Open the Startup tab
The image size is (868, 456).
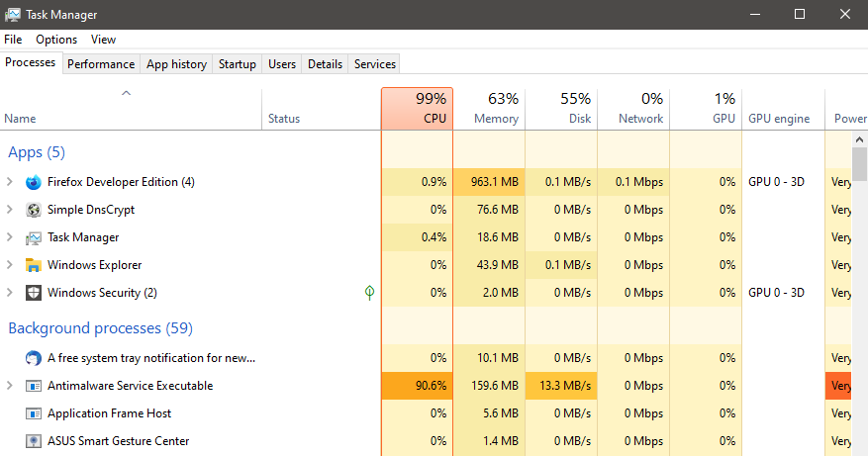coord(237,64)
